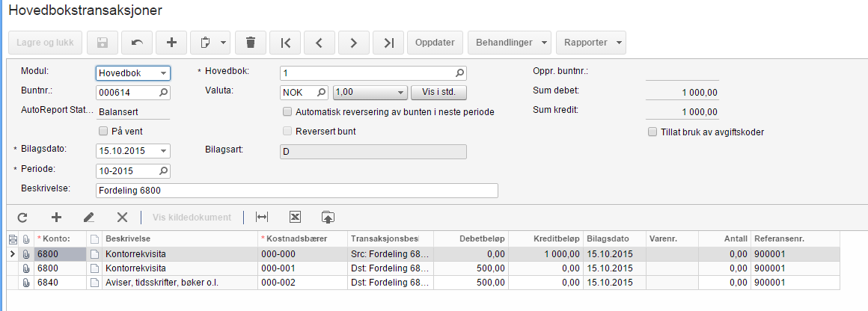Image resolution: width=868 pixels, height=311 pixels.
Task: Click the undo arrow toolbar icon
Action: tap(137, 43)
